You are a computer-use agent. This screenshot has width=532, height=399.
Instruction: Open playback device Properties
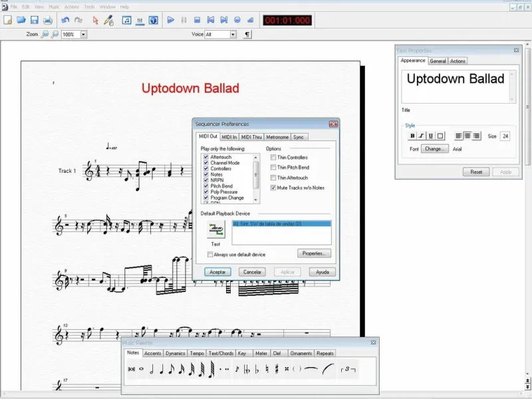click(x=314, y=253)
